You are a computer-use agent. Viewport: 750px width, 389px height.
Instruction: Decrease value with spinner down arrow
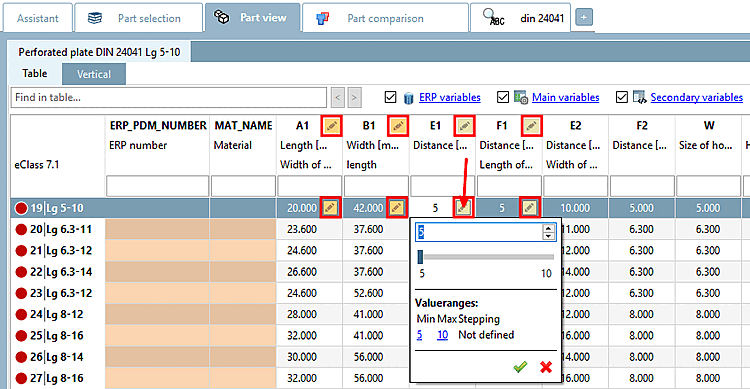pos(548,236)
